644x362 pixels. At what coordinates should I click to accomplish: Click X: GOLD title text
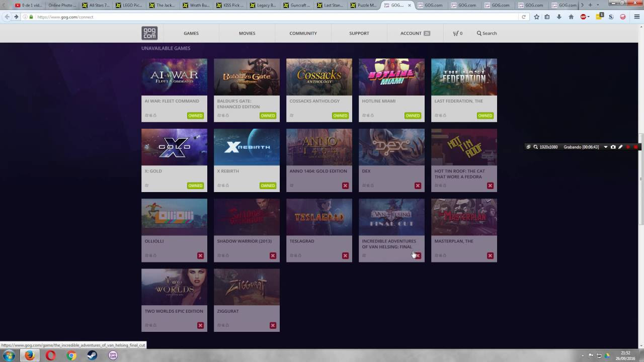pyautogui.click(x=153, y=171)
